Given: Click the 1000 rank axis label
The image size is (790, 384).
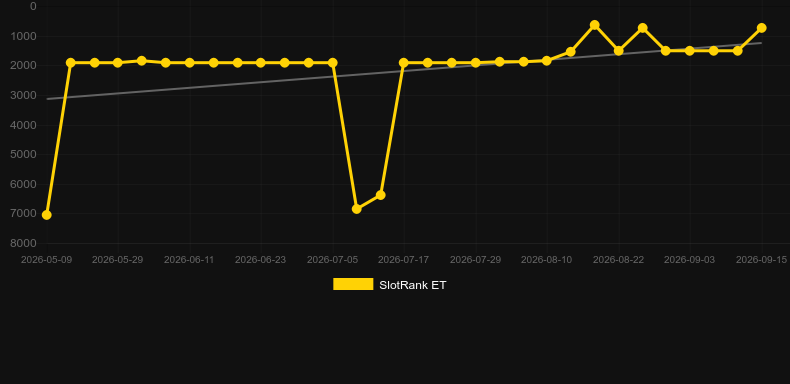Looking at the screenshot, I should point(24,36).
